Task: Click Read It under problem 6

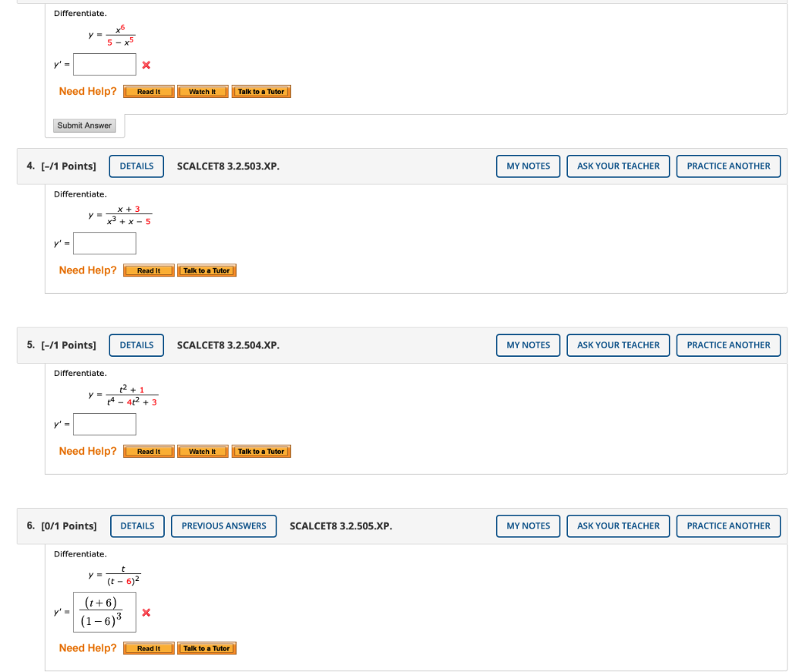Action: [148, 648]
